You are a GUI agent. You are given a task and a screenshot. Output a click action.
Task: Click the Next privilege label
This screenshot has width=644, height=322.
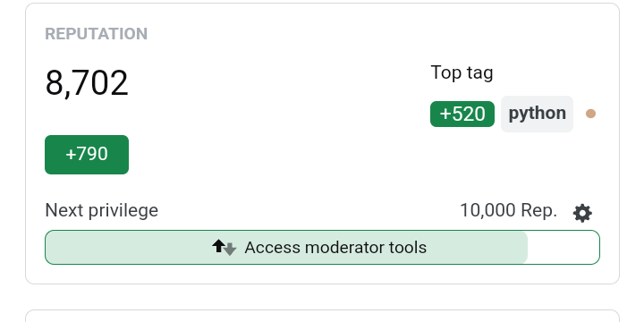(x=101, y=210)
